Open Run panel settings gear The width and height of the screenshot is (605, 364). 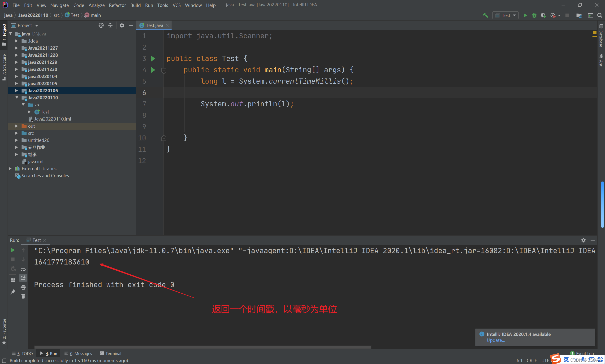click(x=583, y=240)
